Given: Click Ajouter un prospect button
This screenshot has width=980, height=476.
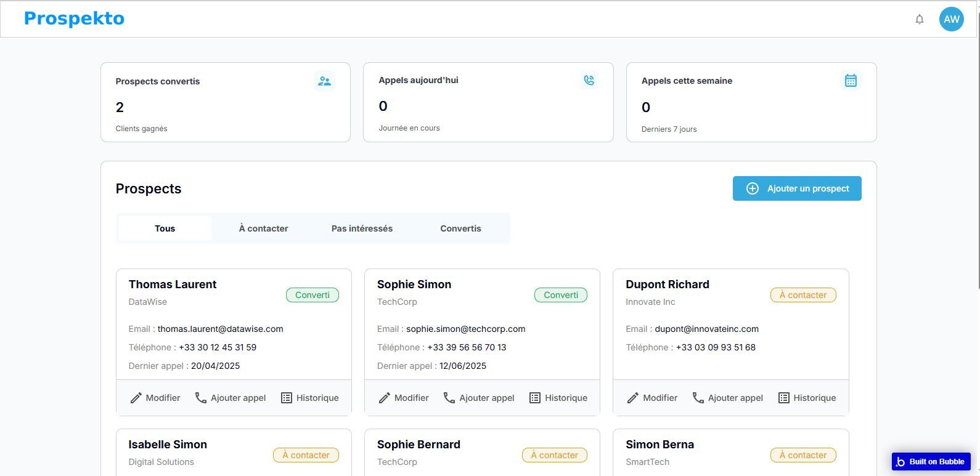Looking at the screenshot, I should (807, 188).
